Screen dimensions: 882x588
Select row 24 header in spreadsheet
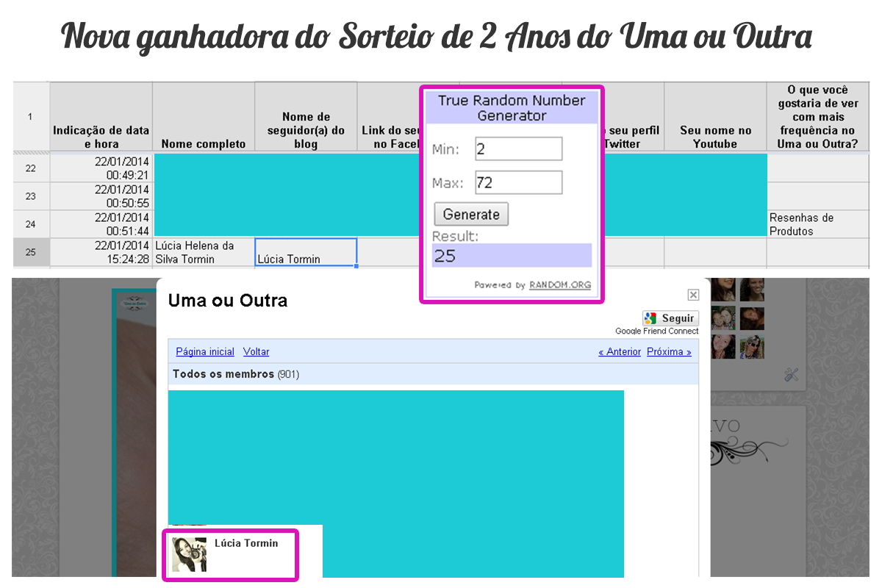[x=31, y=224]
